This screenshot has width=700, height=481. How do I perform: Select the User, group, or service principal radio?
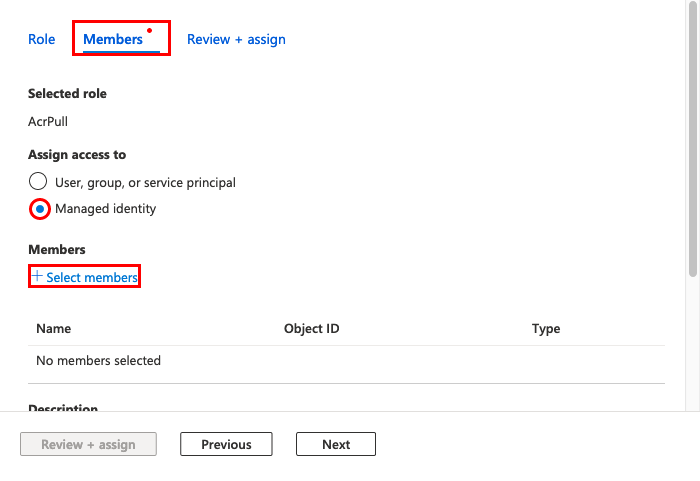(x=38, y=181)
